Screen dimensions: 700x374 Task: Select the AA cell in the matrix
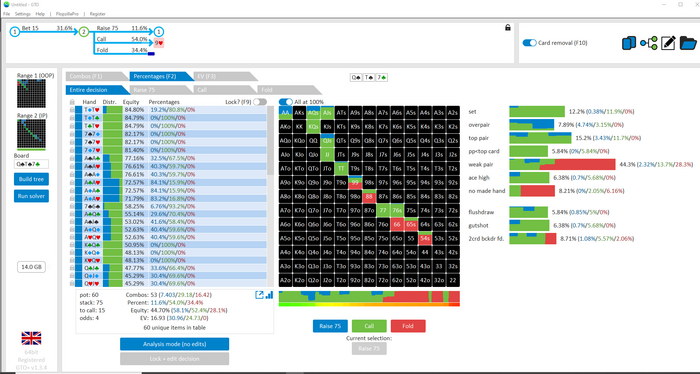pyautogui.click(x=286, y=113)
